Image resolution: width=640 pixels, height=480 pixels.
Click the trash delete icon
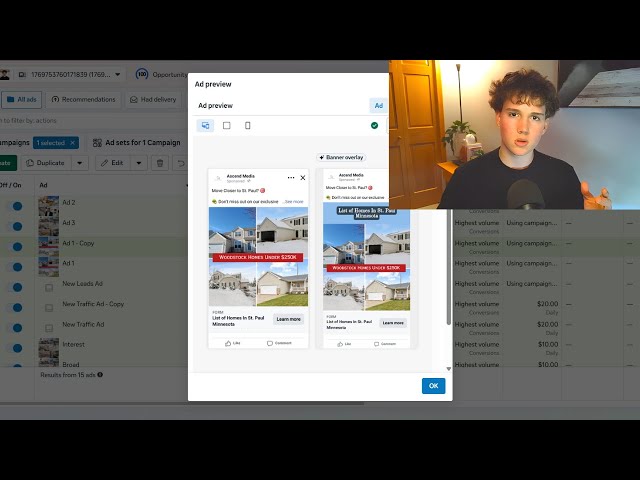click(160, 163)
